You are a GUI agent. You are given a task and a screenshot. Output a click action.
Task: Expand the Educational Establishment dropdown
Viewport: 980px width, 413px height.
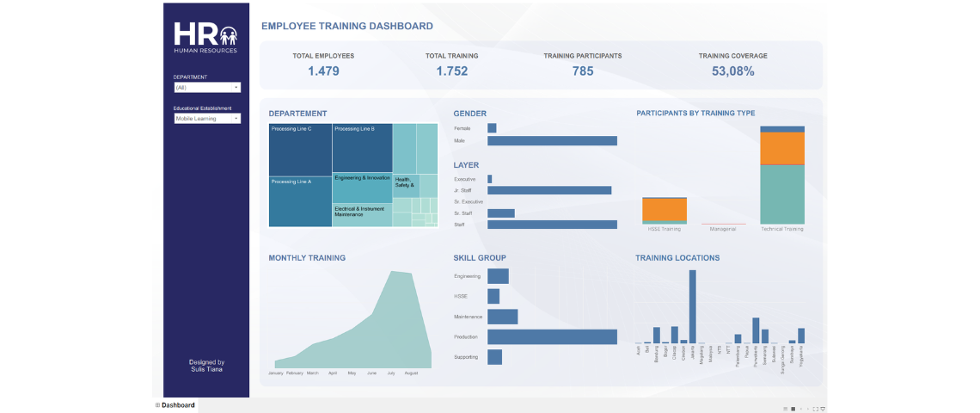tap(207, 119)
